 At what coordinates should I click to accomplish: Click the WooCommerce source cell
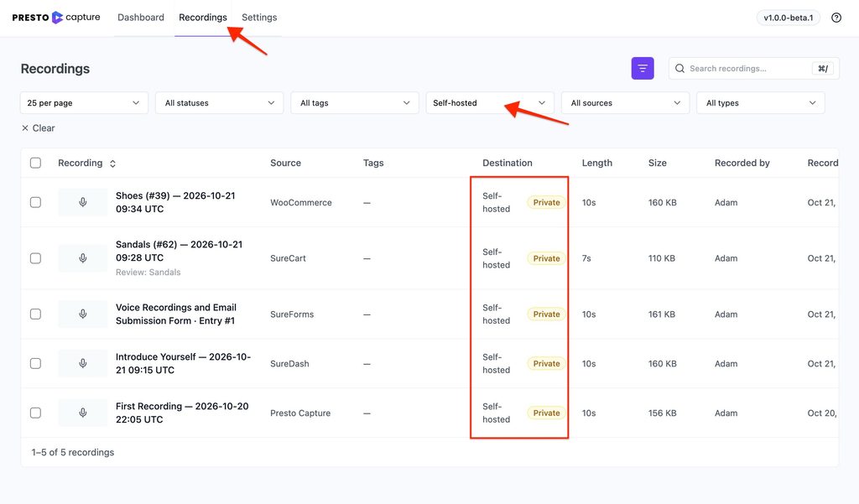(301, 202)
